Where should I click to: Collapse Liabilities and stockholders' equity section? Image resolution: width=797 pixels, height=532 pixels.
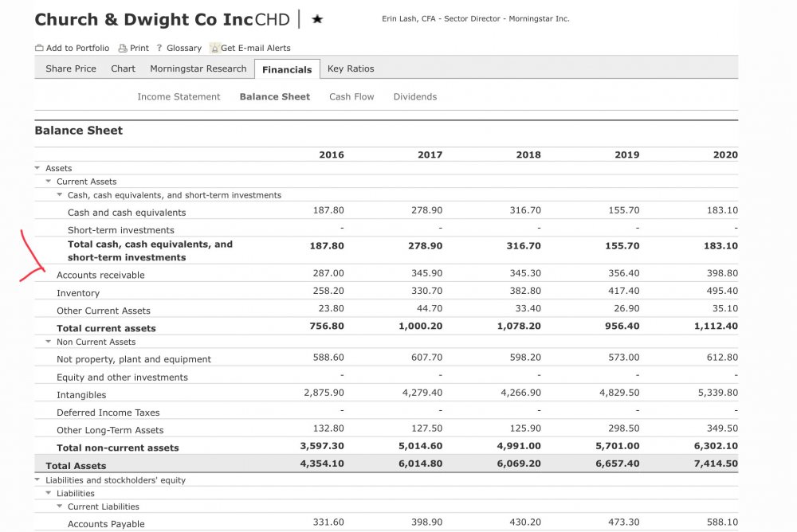[37, 480]
